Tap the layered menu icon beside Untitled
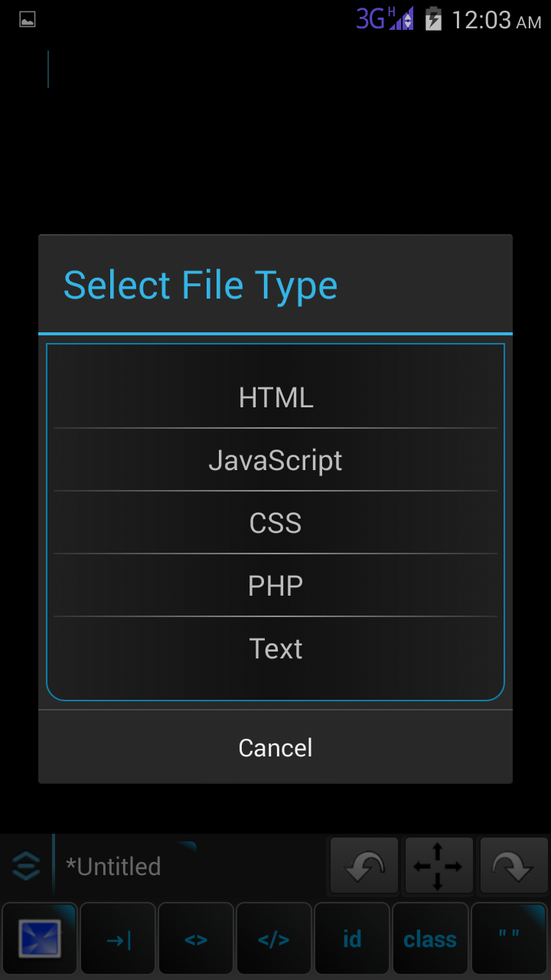Screen dimensions: 551x980 [26, 866]
